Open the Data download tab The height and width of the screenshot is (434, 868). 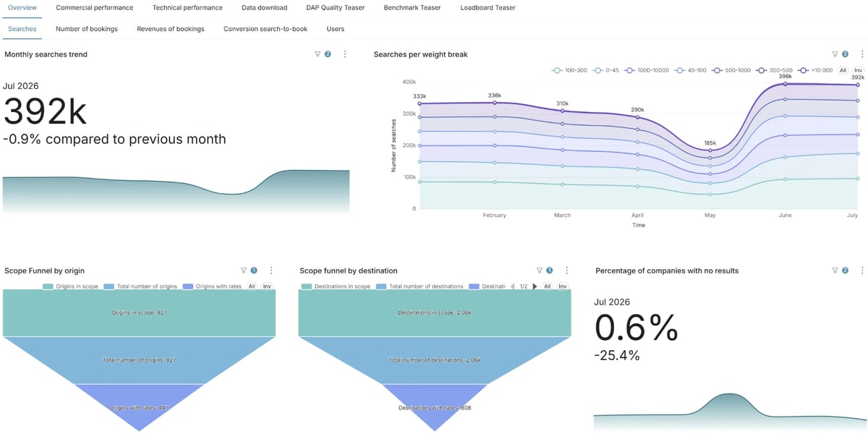pos(264,7)
